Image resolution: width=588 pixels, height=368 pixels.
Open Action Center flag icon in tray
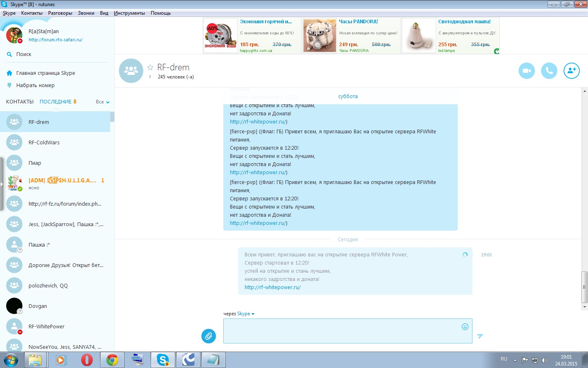pyautogui.click(x=525, y=360)
